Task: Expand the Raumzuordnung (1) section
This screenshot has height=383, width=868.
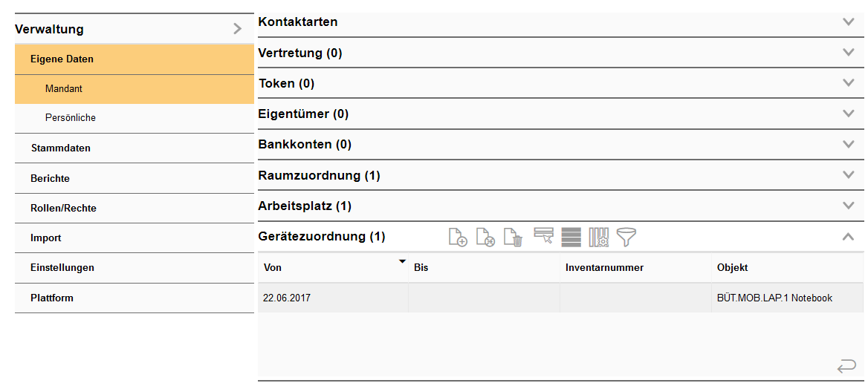Action: [849, 175]
